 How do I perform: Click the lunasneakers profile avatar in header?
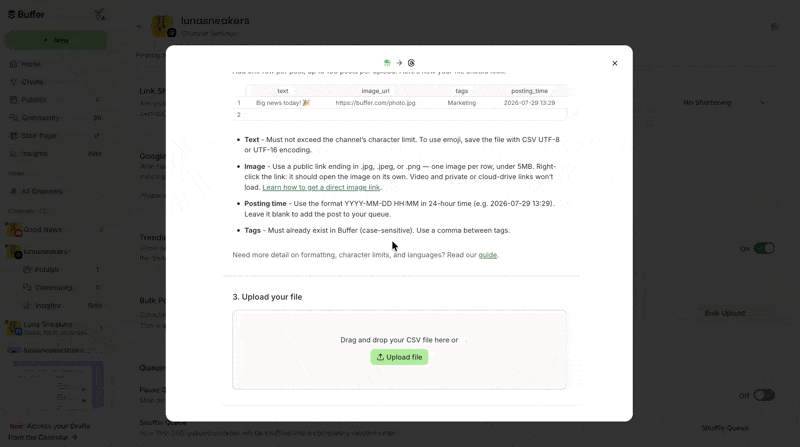click(163, 26)
